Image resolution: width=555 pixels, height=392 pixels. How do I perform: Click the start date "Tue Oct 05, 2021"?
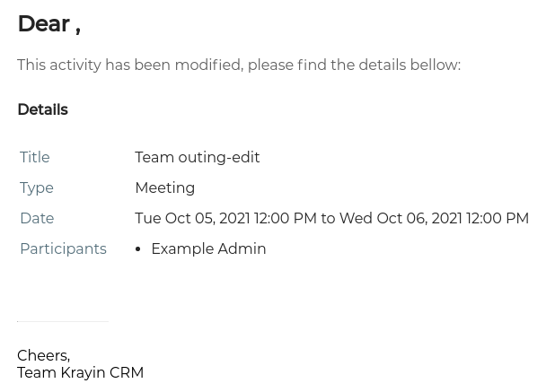(192, 219)
